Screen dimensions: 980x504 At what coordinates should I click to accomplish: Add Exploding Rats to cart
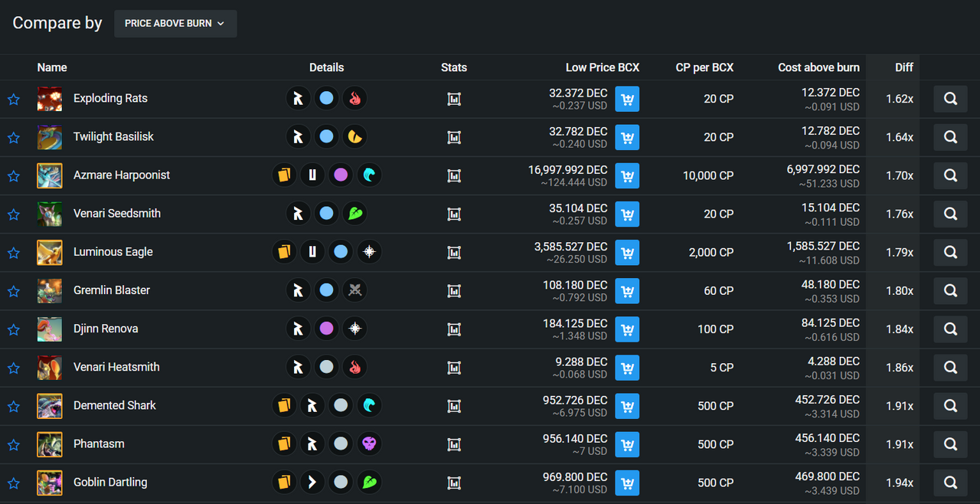click(627, 99)
